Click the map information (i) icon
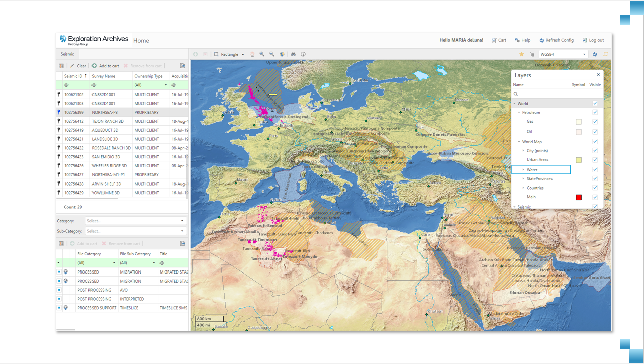Viewport: 644px width, 364px height. [x=304, y=54]
